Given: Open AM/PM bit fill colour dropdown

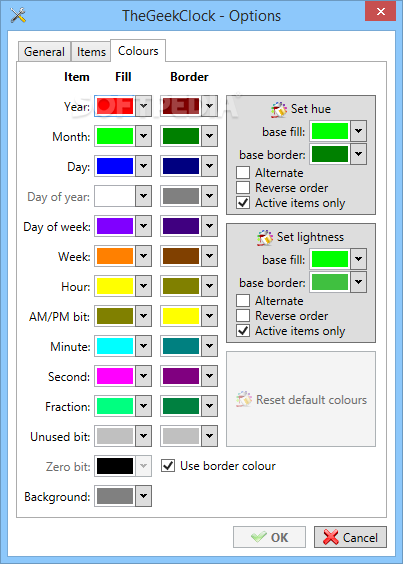Looking at the screenshot, I should 144,316.
